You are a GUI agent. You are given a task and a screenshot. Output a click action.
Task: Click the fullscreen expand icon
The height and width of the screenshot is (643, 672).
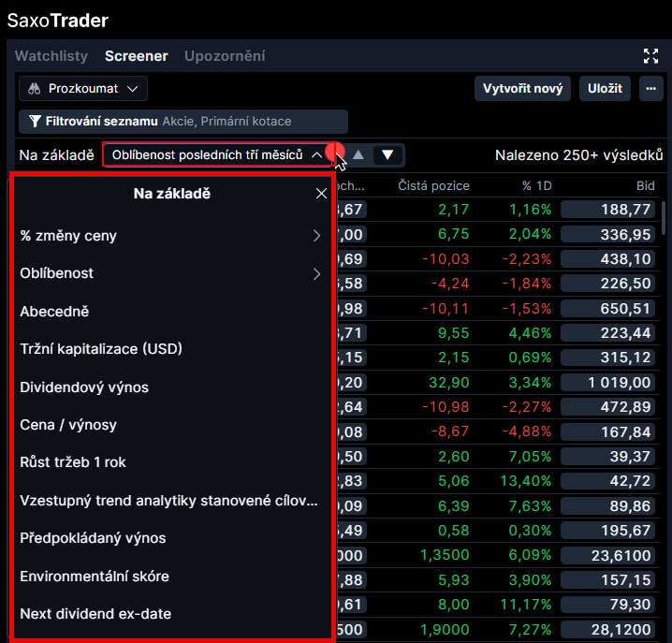click(x=651, y=56)
